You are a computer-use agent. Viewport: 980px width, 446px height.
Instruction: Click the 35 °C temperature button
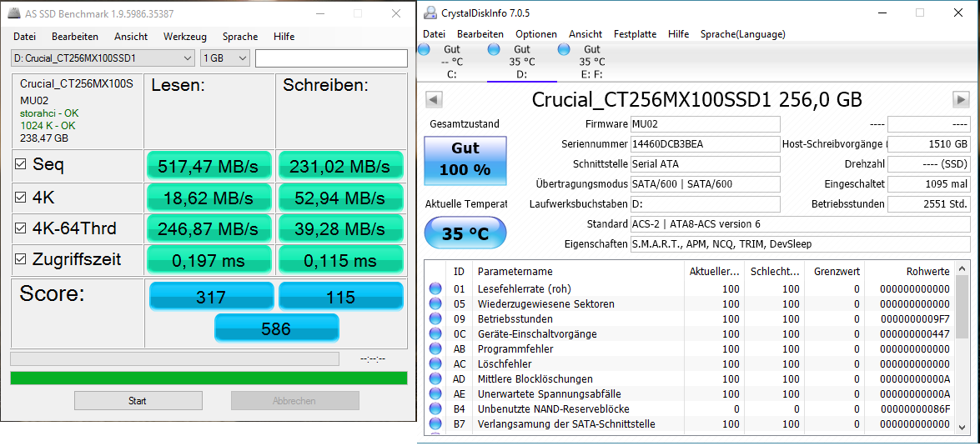pos(465,233)
